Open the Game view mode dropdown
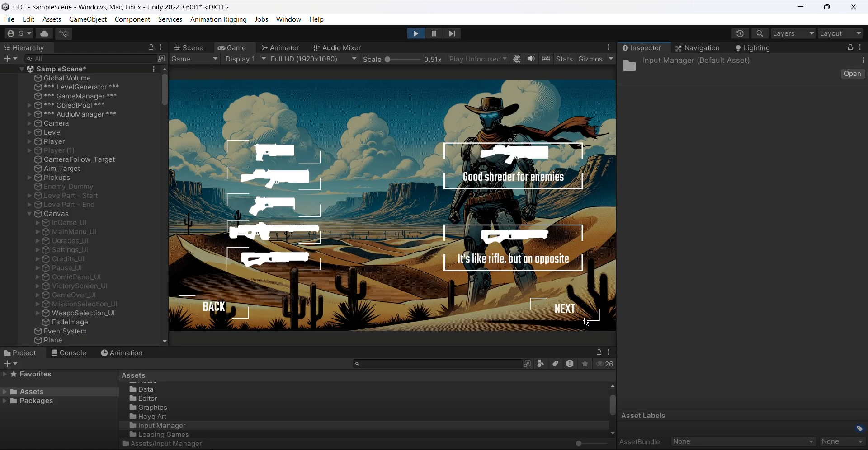The image size is (868, 450). coord(195,59)
